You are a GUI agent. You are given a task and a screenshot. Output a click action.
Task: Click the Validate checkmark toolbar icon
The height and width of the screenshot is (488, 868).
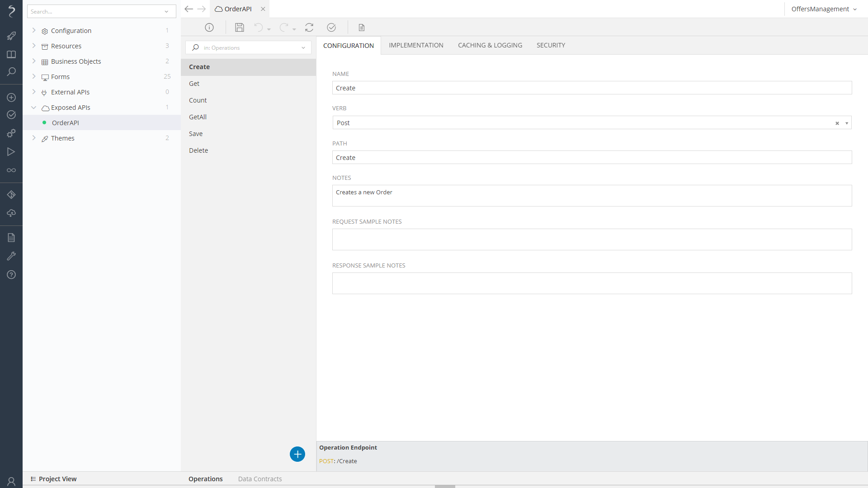331,28
